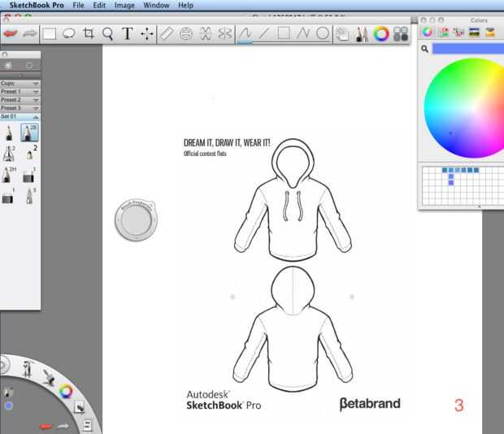
Task: Open the File menu
Action: [78, 5]
